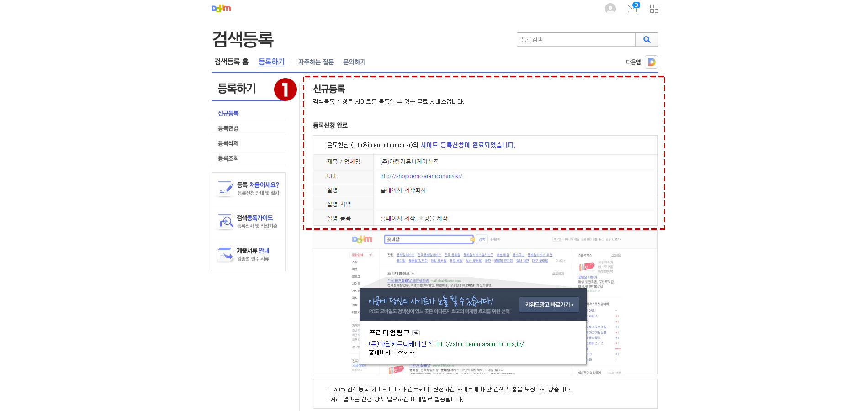The height and width of the screenshot is (411, 868).
Task: Open the user profile avatar icon
Action: (x=610, y=9)
